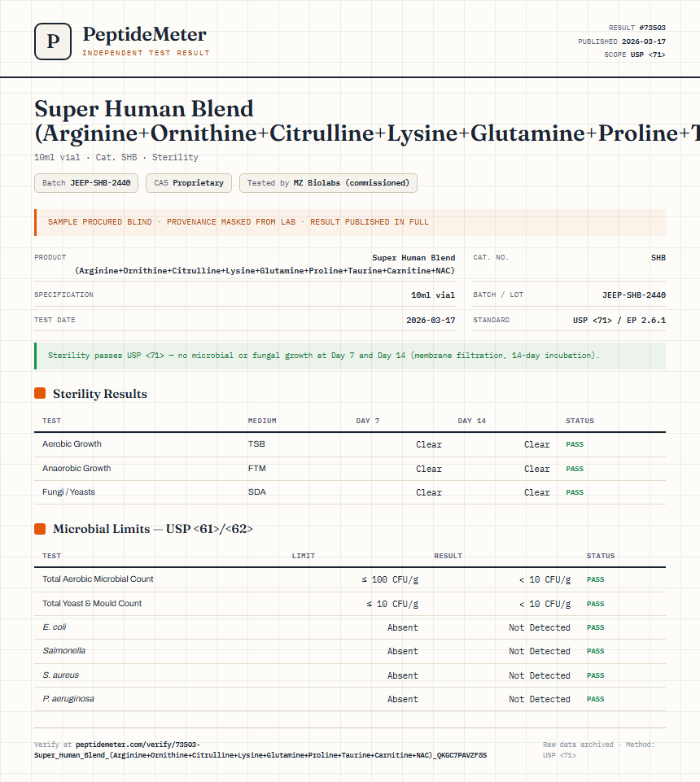Click PASS status for S. aureus
700x782 pixels.
[595, 675]
